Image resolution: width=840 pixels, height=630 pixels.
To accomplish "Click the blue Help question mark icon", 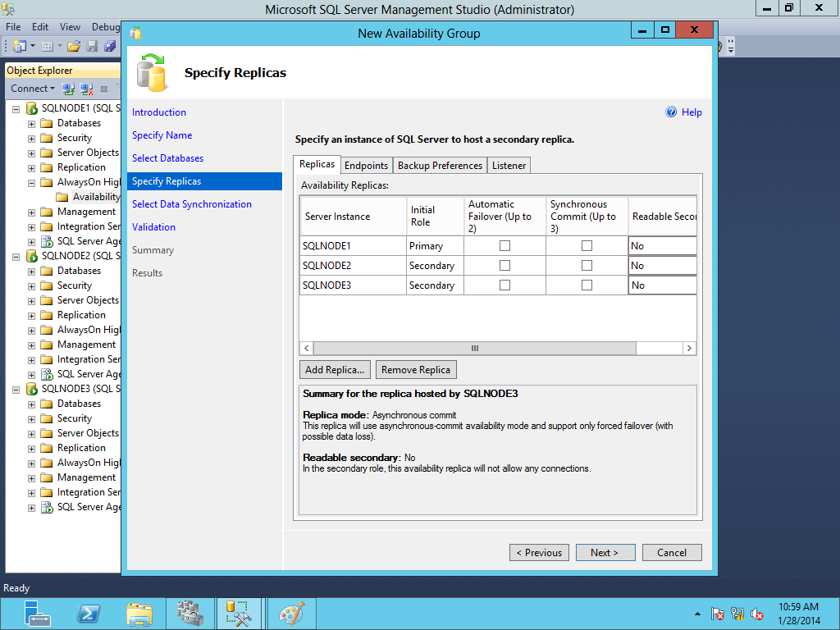I will tap(671, 112).
